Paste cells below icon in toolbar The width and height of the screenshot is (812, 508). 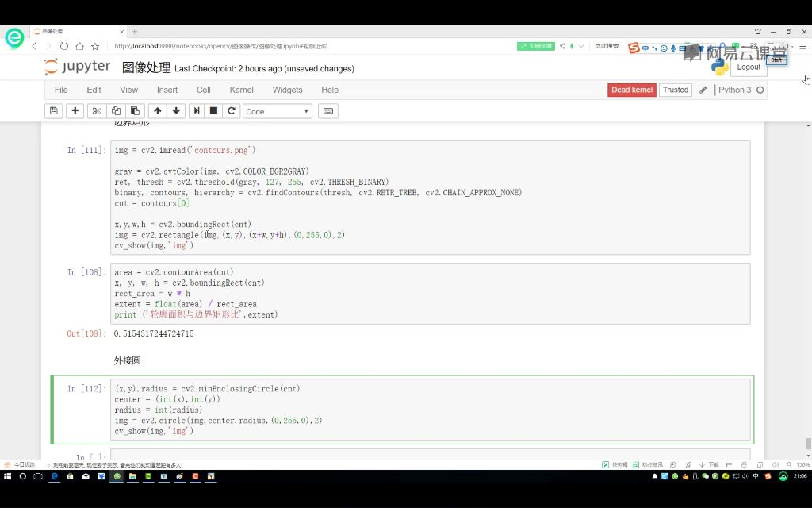tap(135, 111)
